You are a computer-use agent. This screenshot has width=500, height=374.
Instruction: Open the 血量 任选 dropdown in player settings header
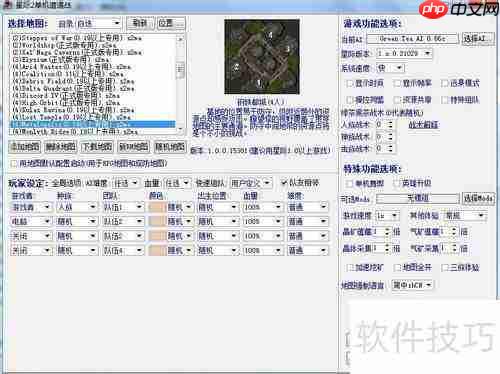click(176, 183)
